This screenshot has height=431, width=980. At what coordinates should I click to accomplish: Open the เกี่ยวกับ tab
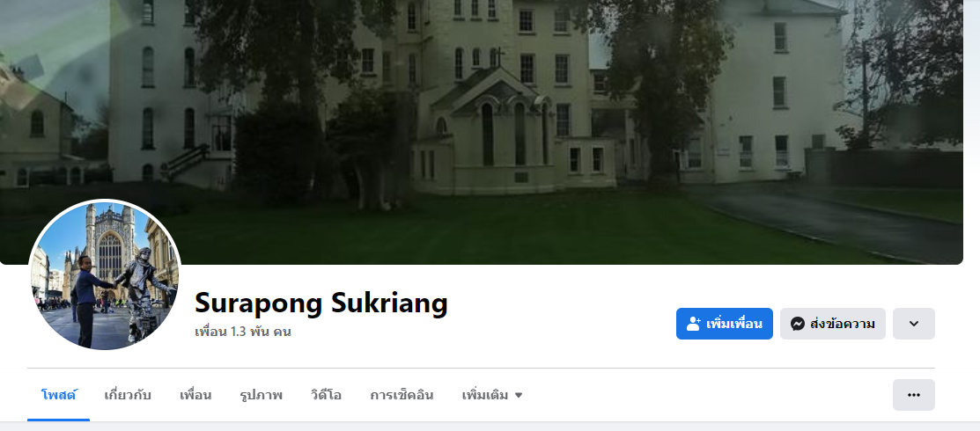[x=128, y=395]
